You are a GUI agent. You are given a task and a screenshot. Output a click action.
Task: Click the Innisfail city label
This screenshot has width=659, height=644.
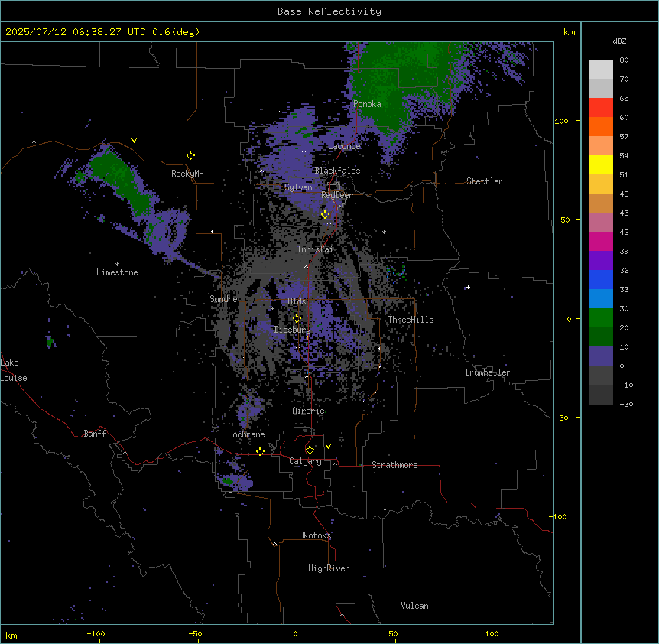click(317, 249)
